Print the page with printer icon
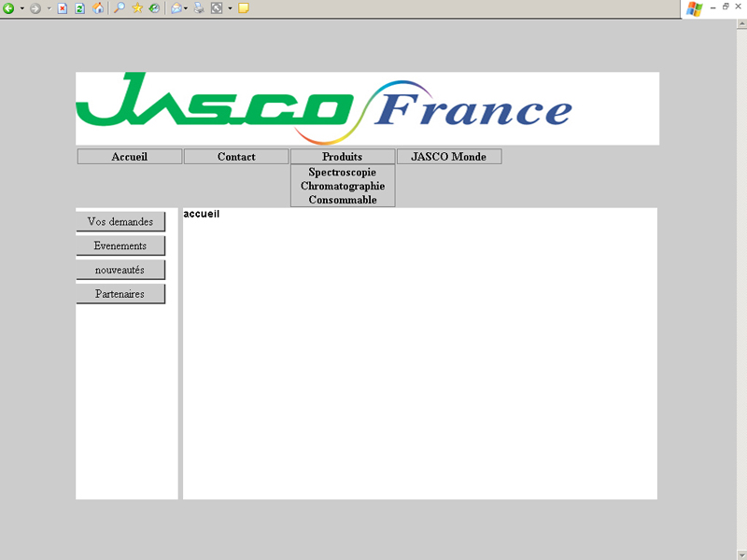Image resolution: width=747 pixels, height=560 pixels. pyautogui.click(x=199, y=8)
